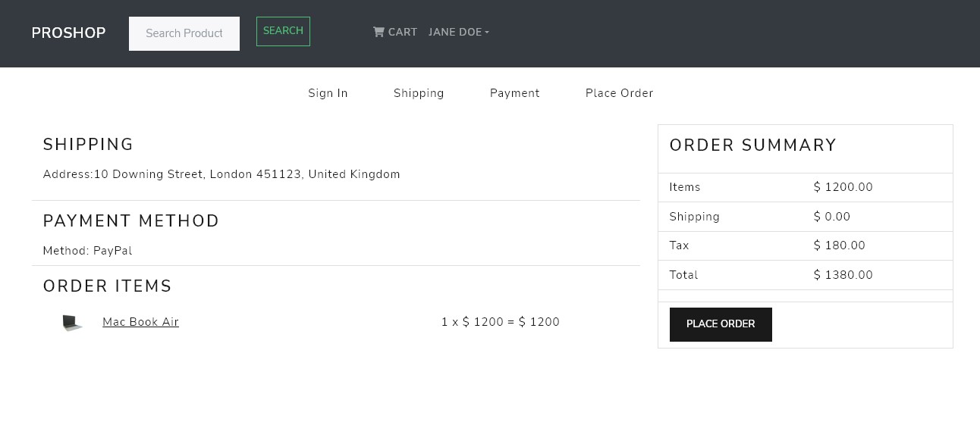
Task: Click the Tax amount $ 180.00
Action: click(840, 245)
